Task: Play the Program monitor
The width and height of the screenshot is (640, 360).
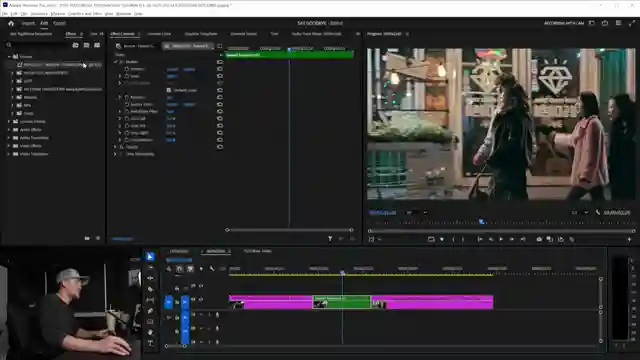Action: tap(501, 239)
